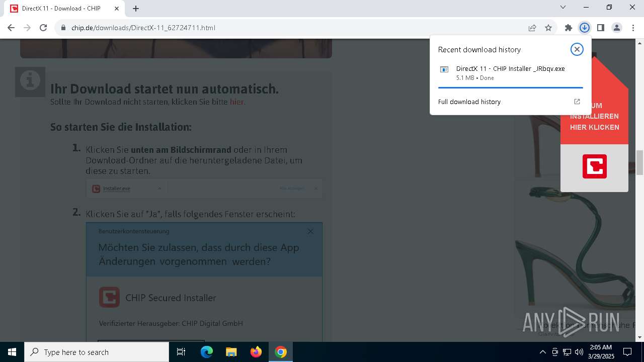Bookmark this tab with star icon
644x362 pixels.
point(548,28)
